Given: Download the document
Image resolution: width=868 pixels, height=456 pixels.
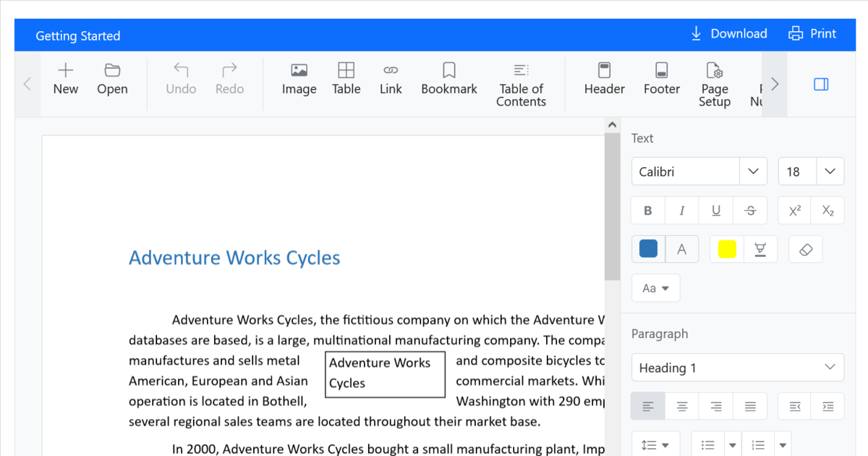Looking at the screenshot, I should point(729,34).
